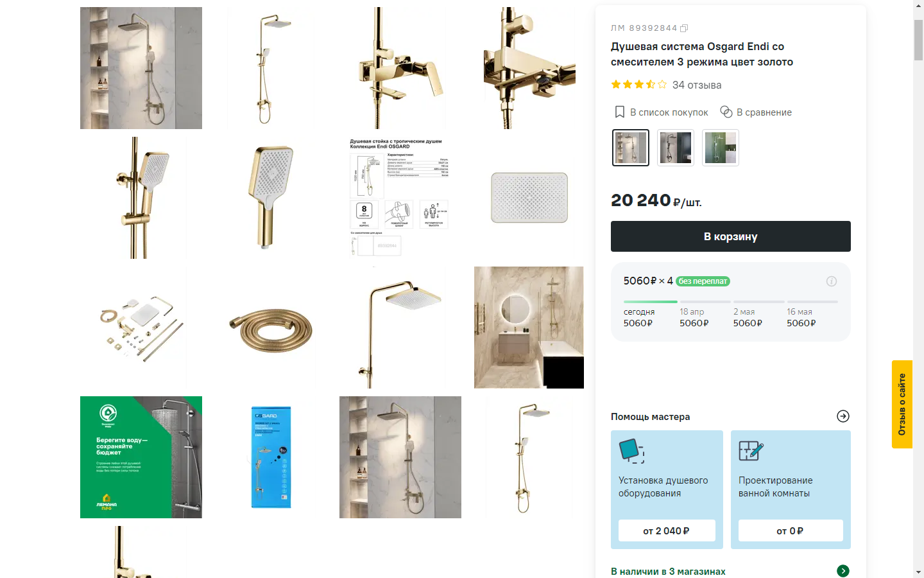Open installment info circle icon
Image resolution: width=924 pixels, height=578 pixels.
[x=832, y=281]
